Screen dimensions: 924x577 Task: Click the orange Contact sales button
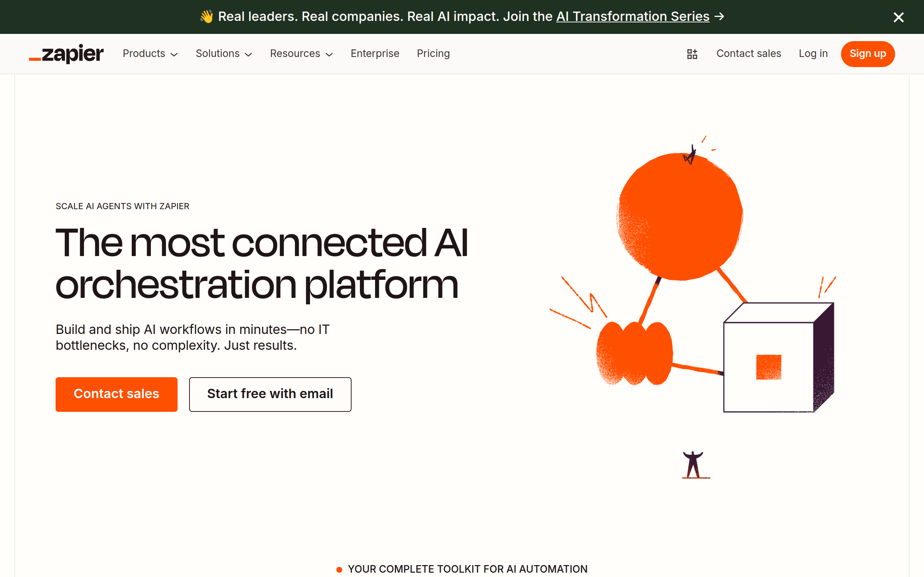(117, 394)
